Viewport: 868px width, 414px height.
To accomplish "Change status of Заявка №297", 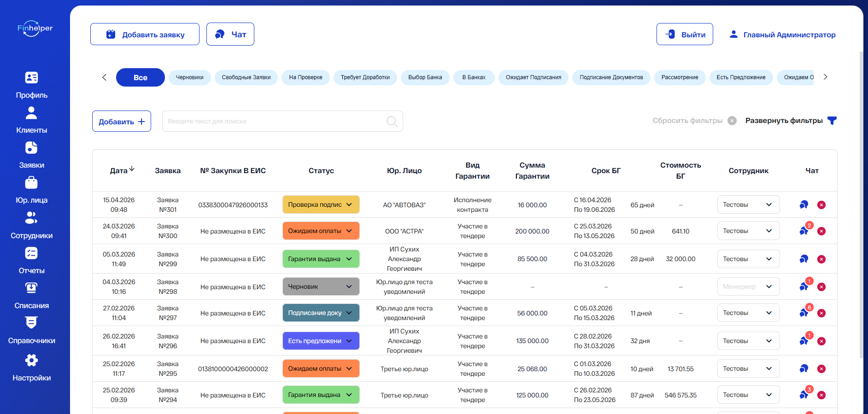I will (x=321, y=313).
